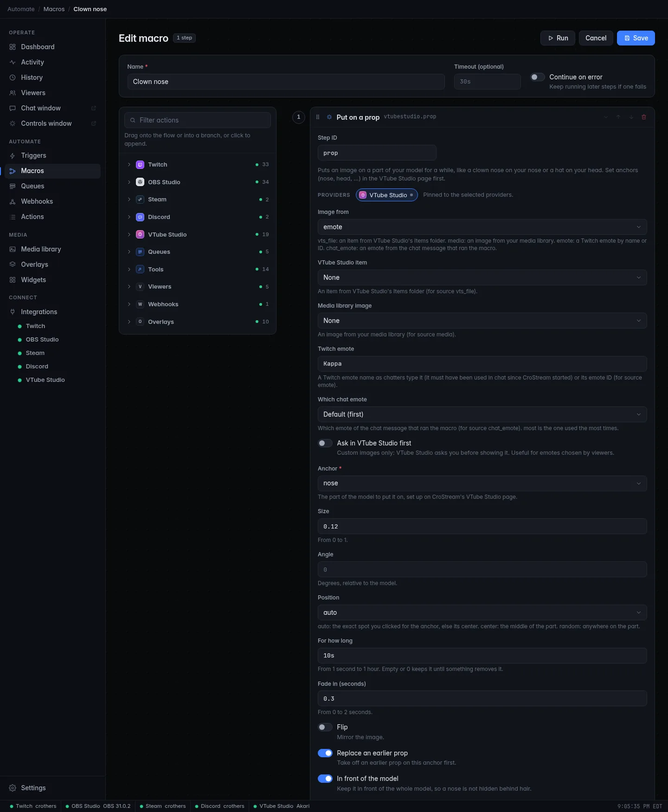Click the Queues action group icon
This screenshot has height=812, width=668.
(140, 252)
